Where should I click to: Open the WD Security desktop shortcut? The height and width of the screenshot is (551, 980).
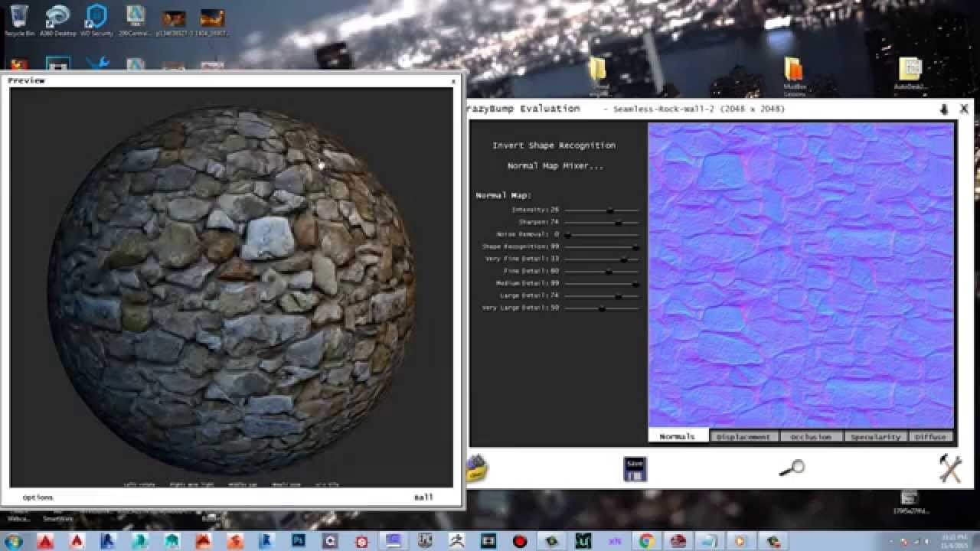[96, 20]
